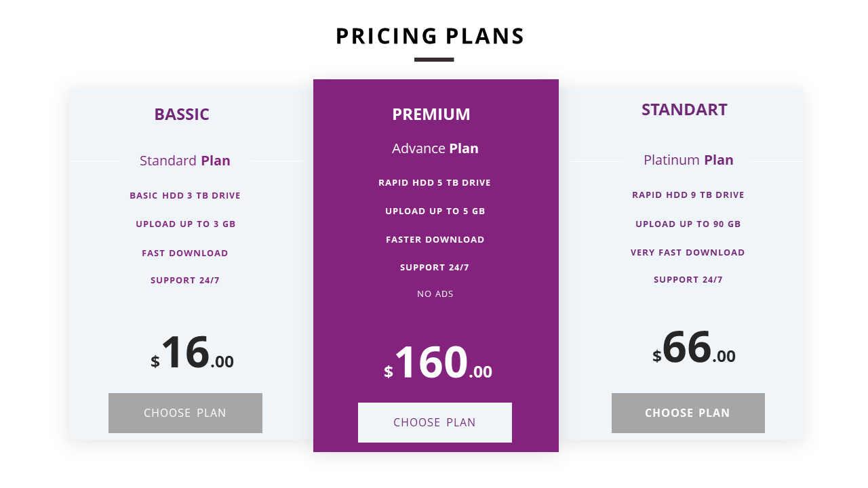
Task: Click the $66.00 price
Action: click(x=694, y=349)
